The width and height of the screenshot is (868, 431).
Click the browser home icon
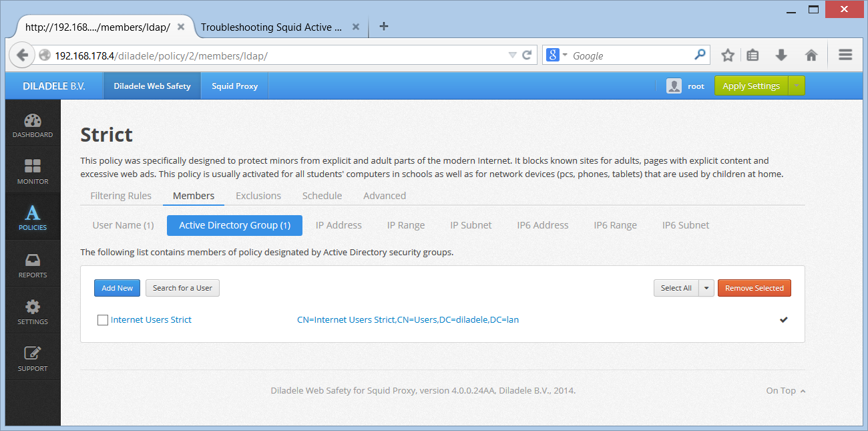click(811, 55)
